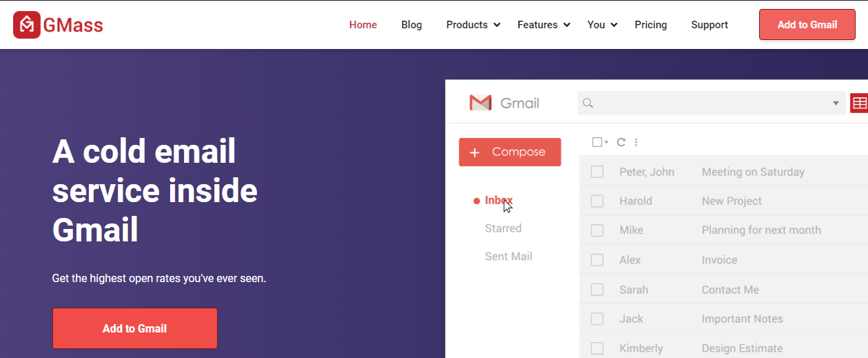
Task: Open the Important Notes email
Action: click(742, 319)
